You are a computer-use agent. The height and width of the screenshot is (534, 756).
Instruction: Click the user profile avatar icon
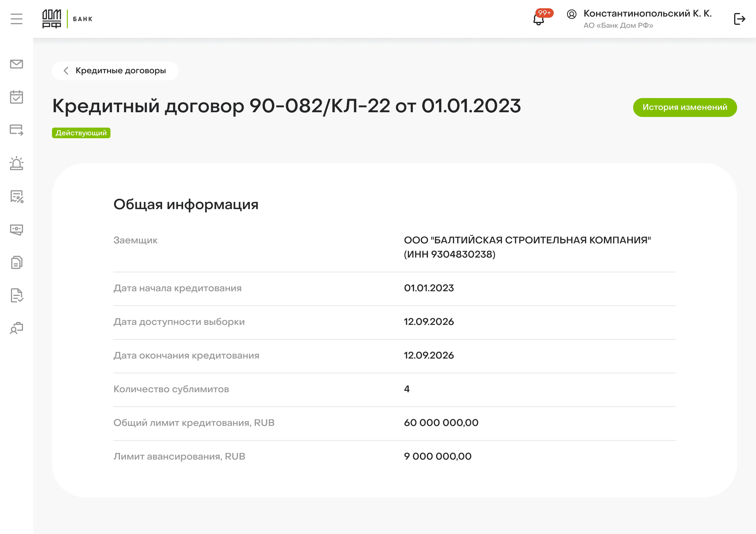tap(572, 14)
